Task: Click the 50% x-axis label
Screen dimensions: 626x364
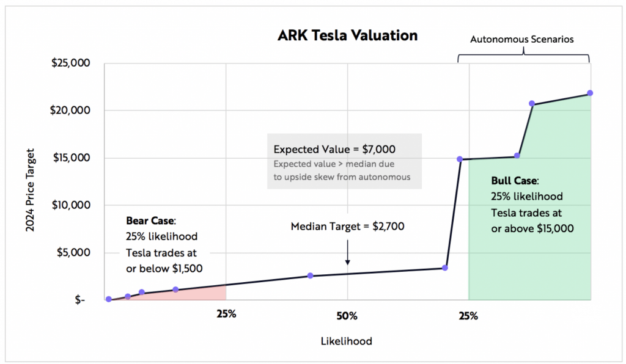Action: tap(347, 316)
